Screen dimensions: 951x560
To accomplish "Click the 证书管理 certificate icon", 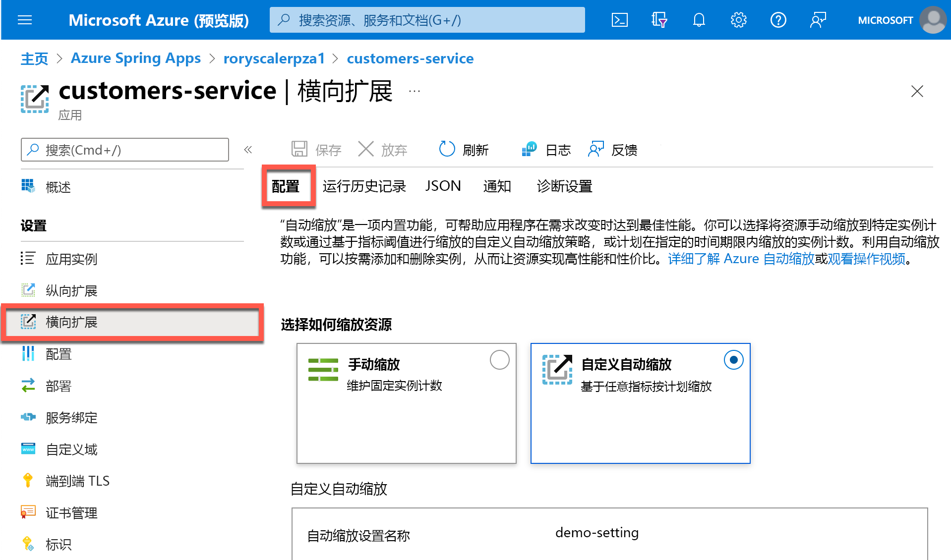I will click(x=28, y=512).
